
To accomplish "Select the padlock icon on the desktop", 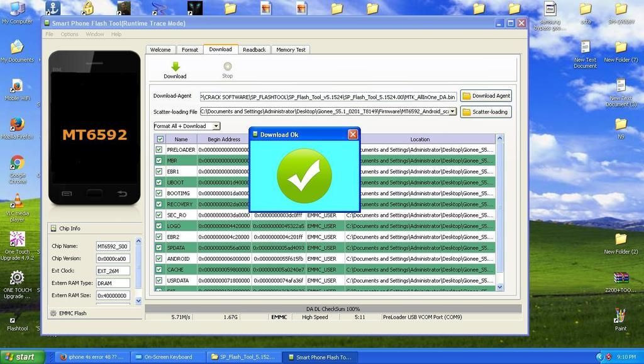I will pyautogui.click(x=88, y=8).
